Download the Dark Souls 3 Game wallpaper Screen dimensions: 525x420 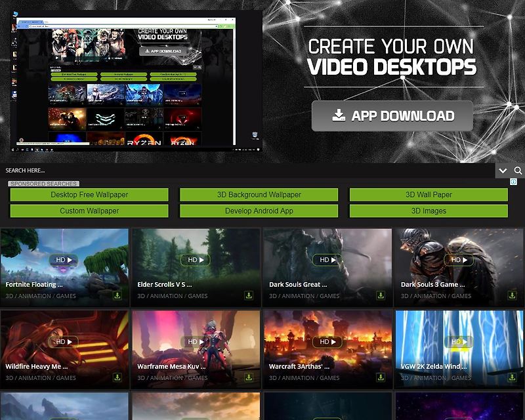[x=513, y=295]
